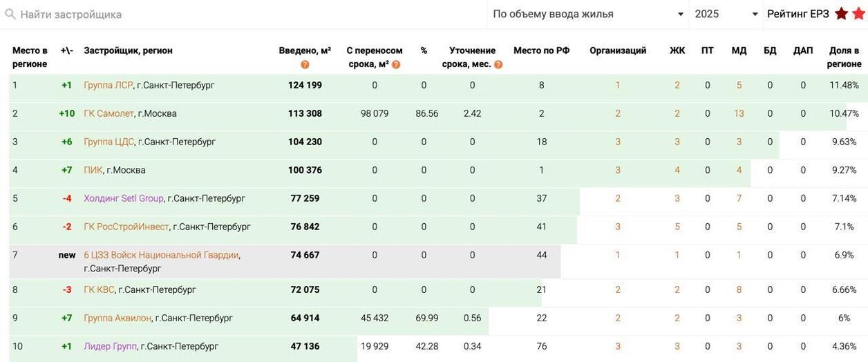Open 6 ЦЗЗ Войск Национальной Гвардии link

161,256
